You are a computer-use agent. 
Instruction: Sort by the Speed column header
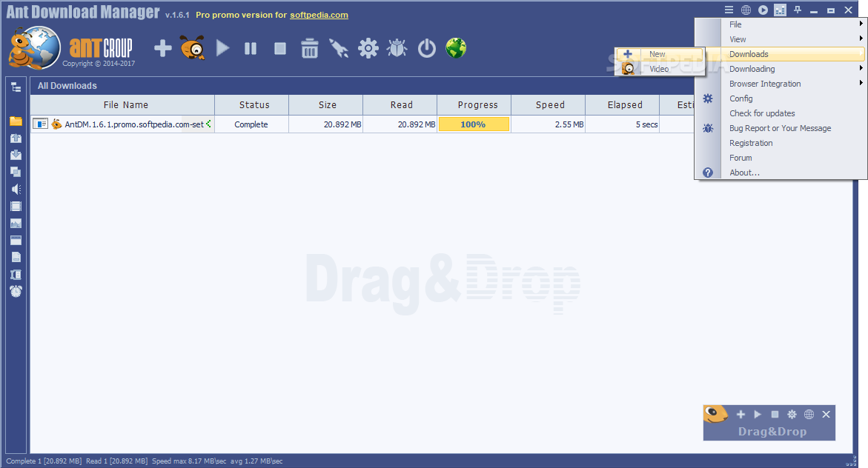coord(549,104)
